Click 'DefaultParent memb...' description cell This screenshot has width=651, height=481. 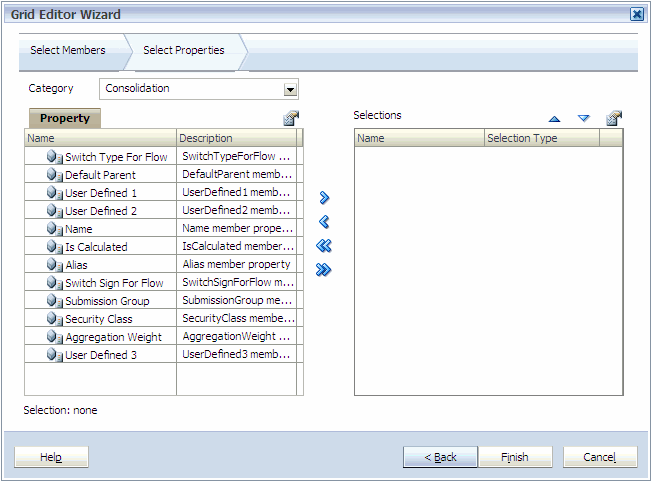tap(237, 174)
